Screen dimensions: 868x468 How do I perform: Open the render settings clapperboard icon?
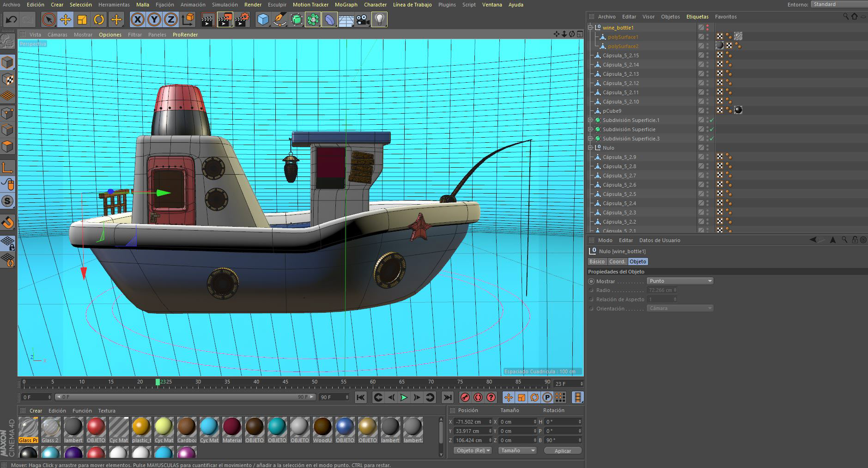[242, 19]
